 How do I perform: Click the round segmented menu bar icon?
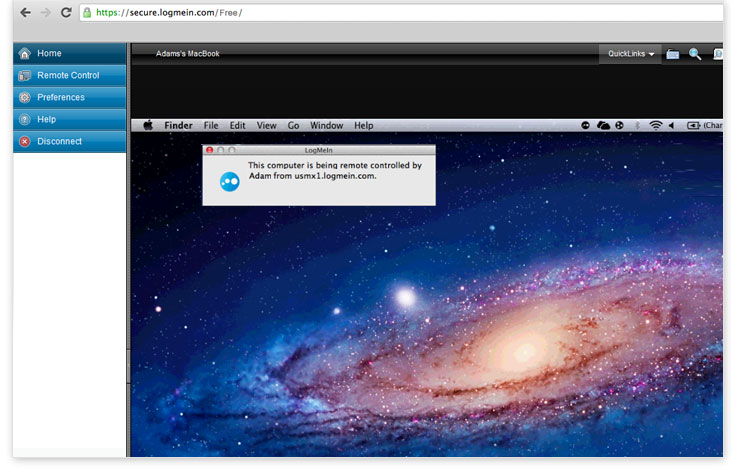[x=620, y=125]
